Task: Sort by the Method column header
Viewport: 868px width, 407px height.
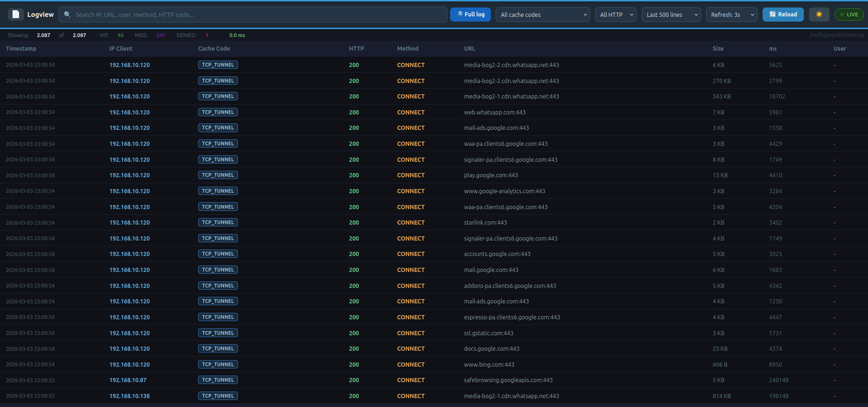Action: (408, 49)
